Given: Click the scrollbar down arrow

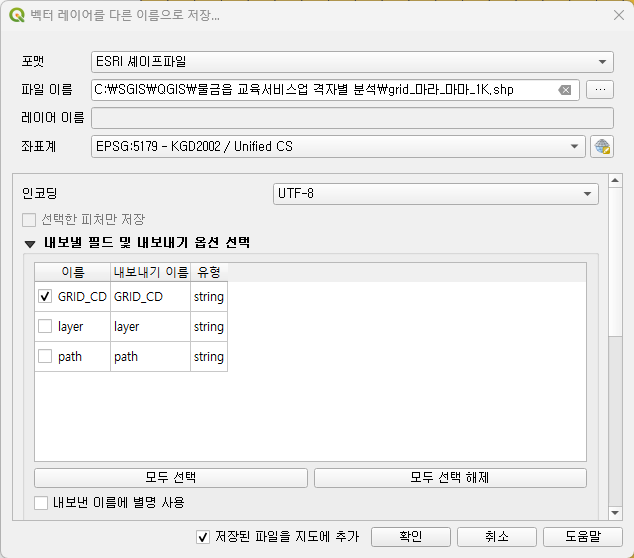Looking at the screenshot, I should [615, 513].
